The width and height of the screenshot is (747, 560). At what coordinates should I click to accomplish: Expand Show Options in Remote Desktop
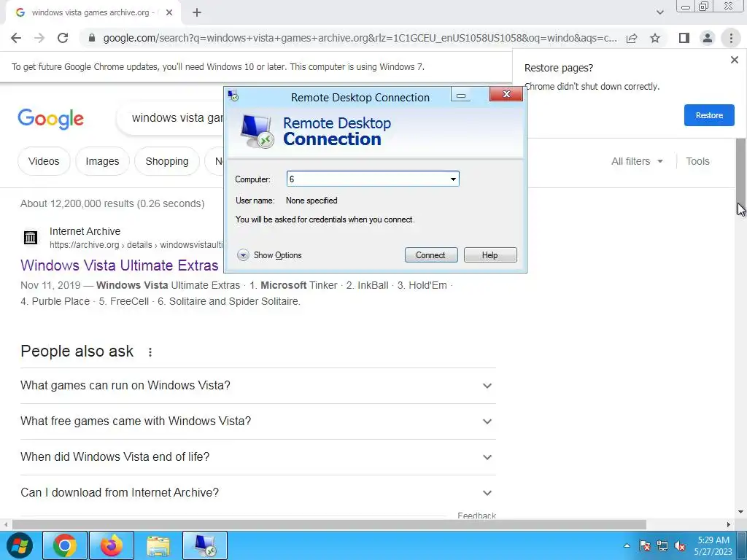tap(269, 255)
